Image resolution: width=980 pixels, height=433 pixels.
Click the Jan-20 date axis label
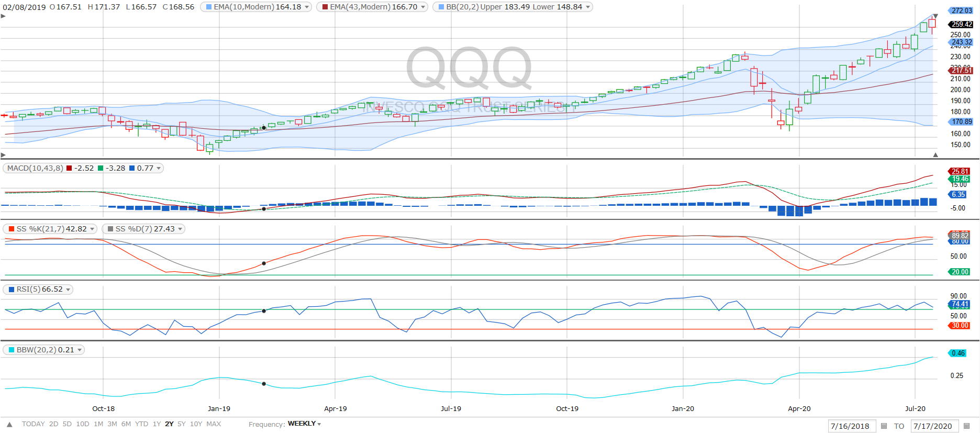coord(683,409)
